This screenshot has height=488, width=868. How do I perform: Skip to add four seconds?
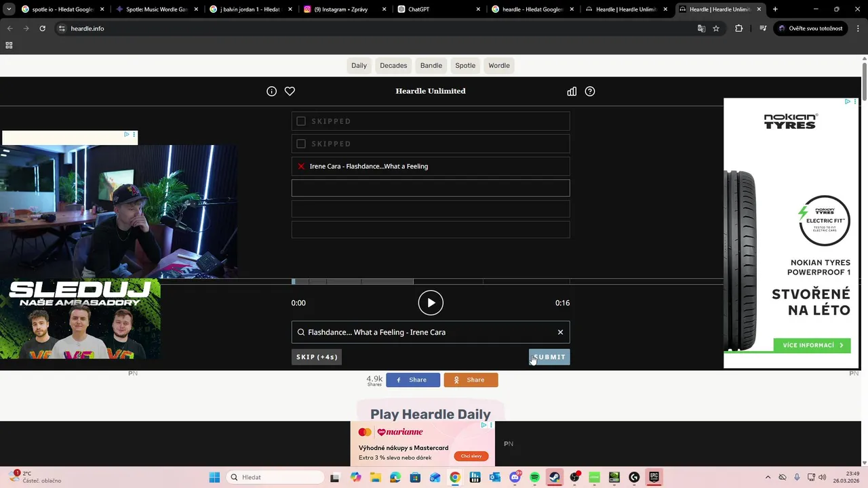[x=317, y=357]
